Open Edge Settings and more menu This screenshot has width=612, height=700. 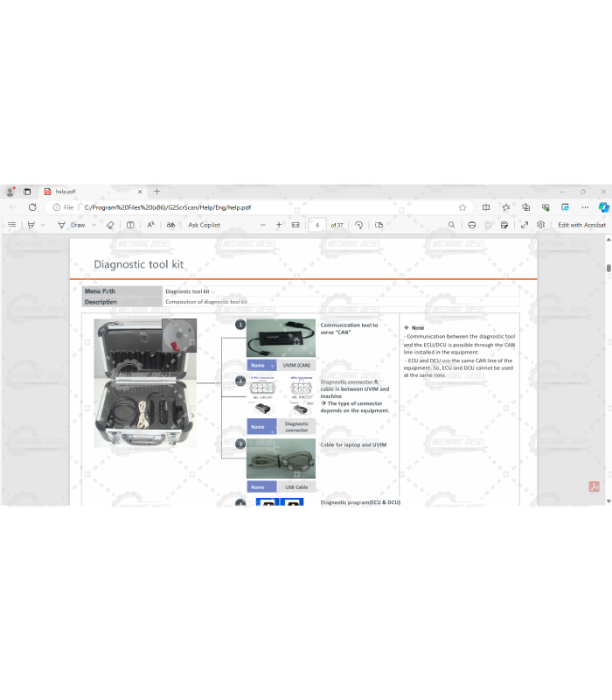pos(584,207)
